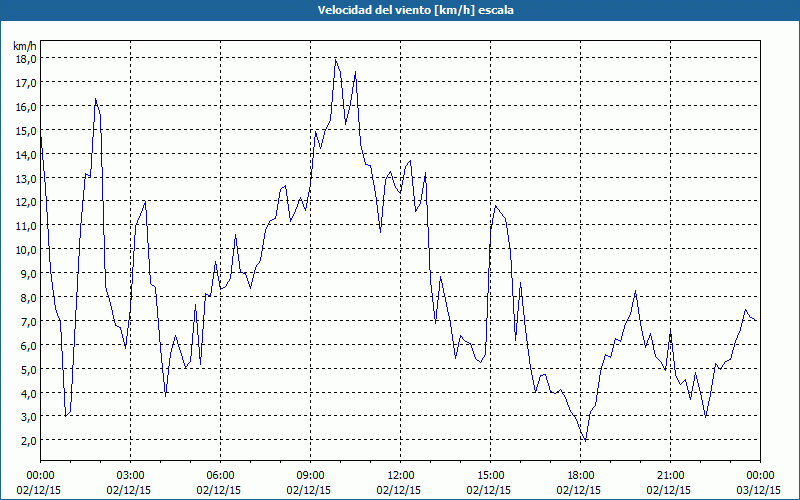Click the 09:00 time label
This screenshot has height=500, width=800.
click(x=310, y=476)
